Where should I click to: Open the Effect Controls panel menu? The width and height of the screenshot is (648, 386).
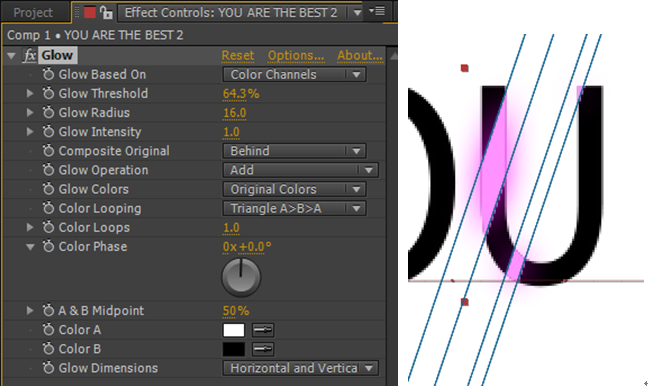(x=377, y=11)
